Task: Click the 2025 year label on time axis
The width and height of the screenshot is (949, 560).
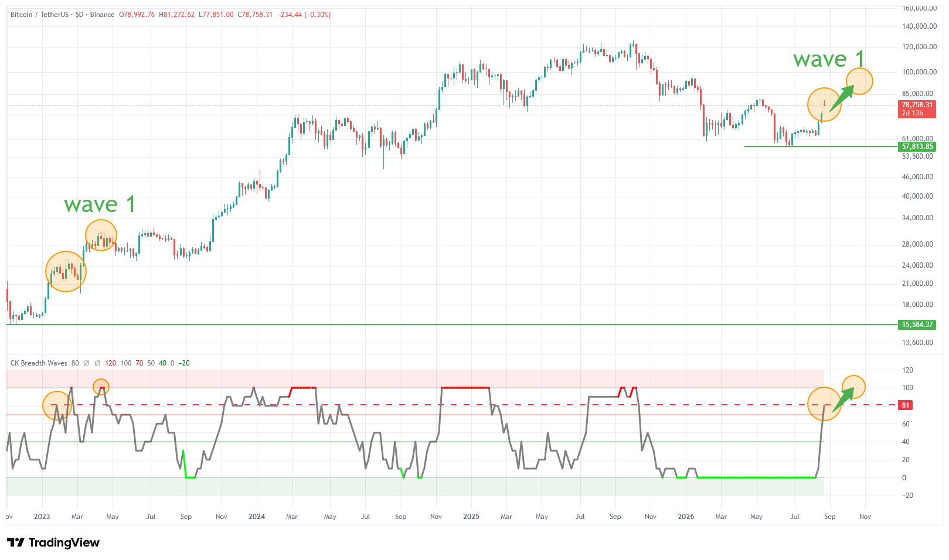Action: [x=471, y=517]
